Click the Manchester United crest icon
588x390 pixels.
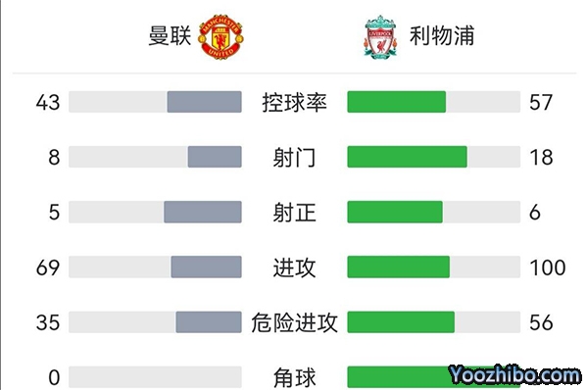pyautogui.click(x=220, y=37)
